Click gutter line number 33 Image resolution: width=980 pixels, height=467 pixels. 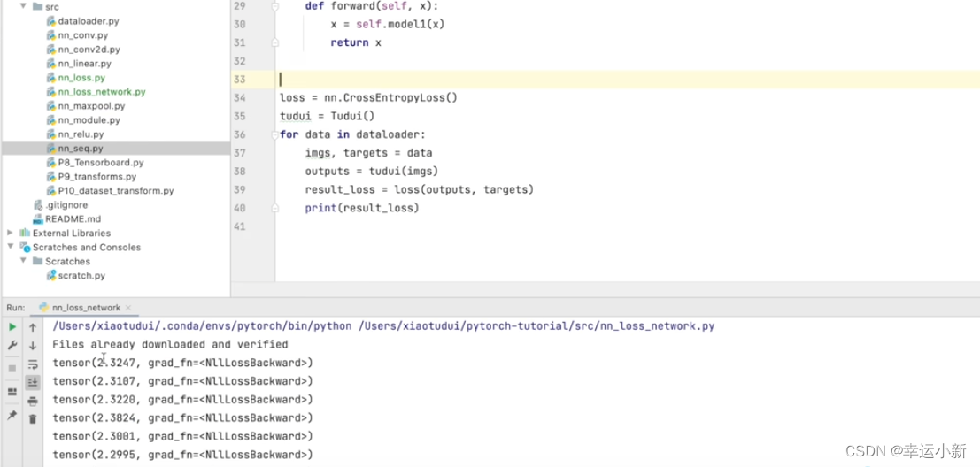tap(239, 80)
